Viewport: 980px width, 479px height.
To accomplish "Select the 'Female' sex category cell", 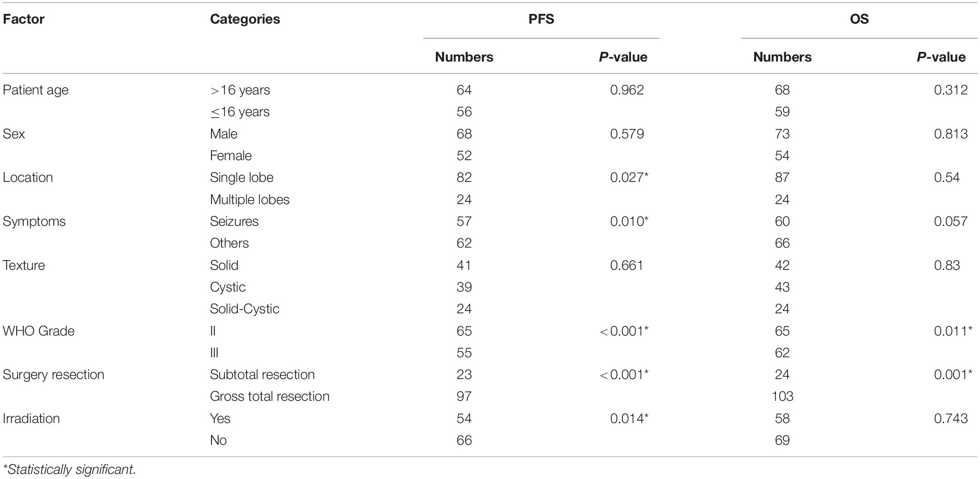I will [230, 156].
